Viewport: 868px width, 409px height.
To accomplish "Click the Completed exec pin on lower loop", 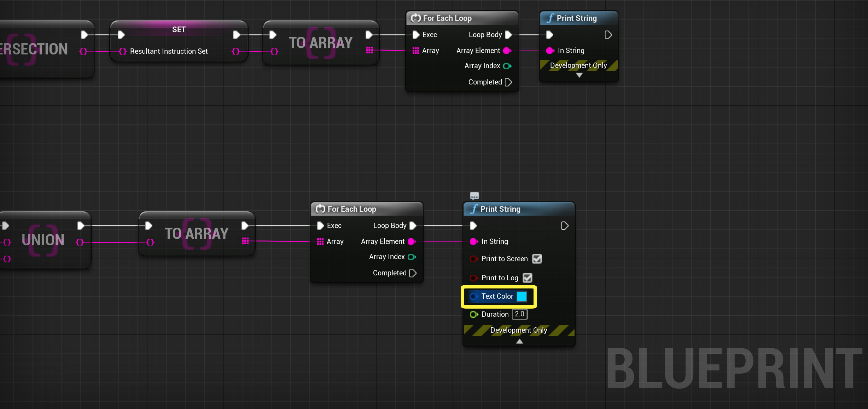I will 413,273.
